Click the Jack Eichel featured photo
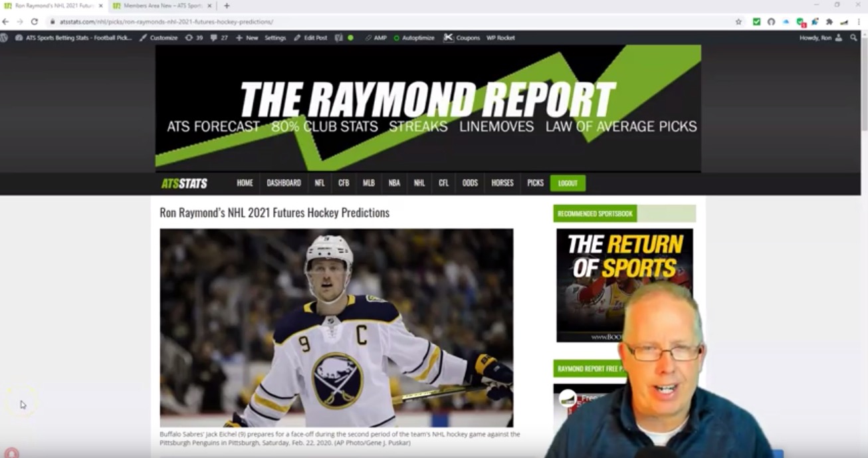Screen dimensions: 868x458 click(336, 328)
